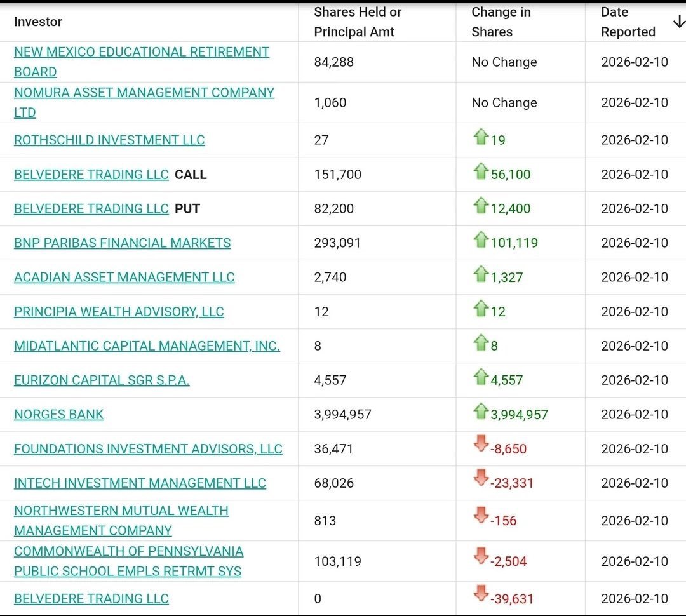Select the CALL label in Belvedere row
The height and width of the screenshot is (616, 686).
(x=191, y=175)
